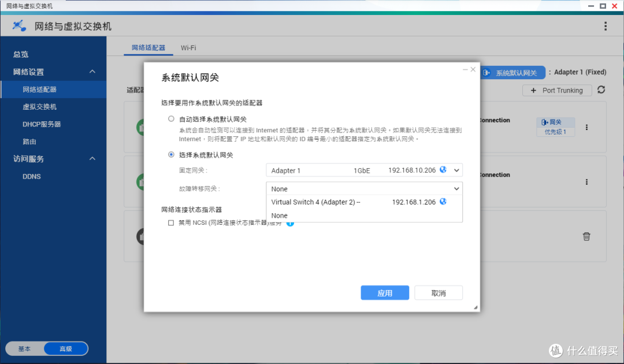
Task: Click the 网络连接状态指示器 heading
Action: coord(191,210)
